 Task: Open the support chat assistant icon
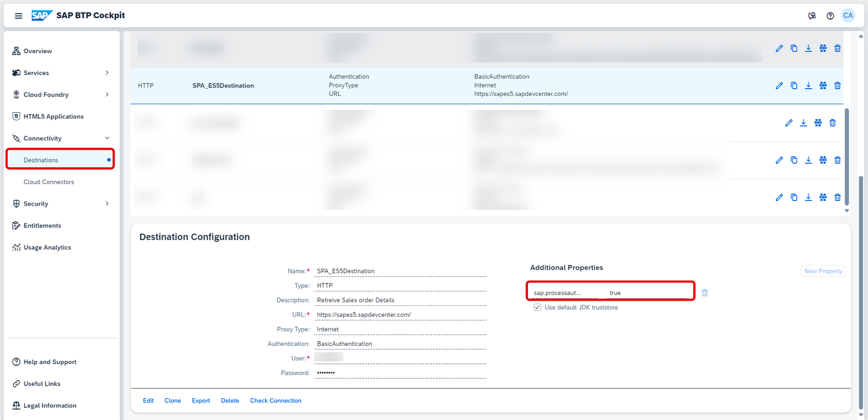pos(813,16)
